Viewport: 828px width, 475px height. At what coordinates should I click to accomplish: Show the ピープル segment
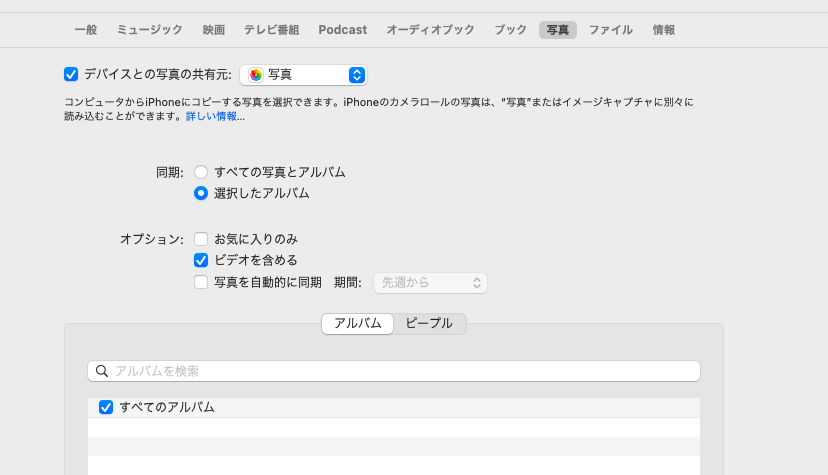tap(429, 323)
